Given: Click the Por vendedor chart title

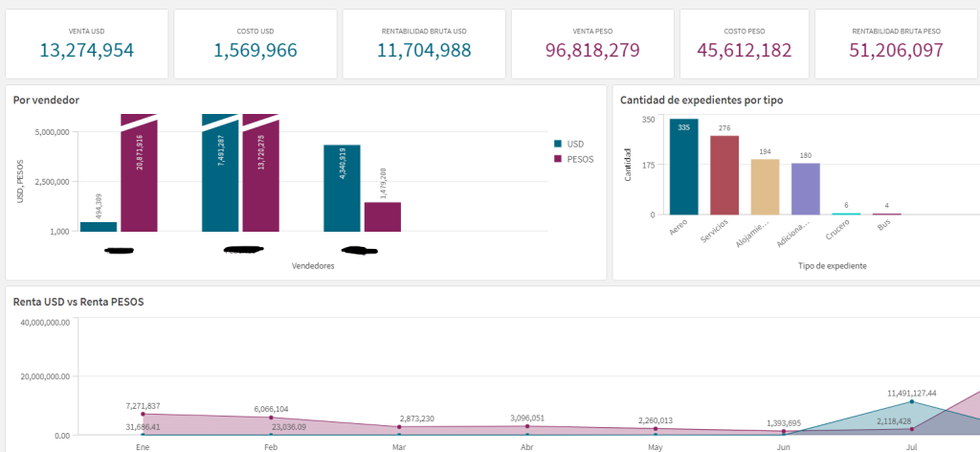Looking at the screenshot, I should (46, 100).
